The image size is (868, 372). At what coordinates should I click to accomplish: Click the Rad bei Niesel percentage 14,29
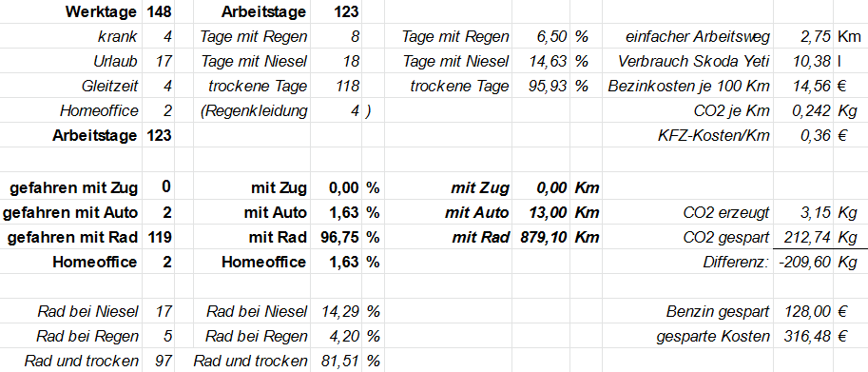click(x=336, y=312)
